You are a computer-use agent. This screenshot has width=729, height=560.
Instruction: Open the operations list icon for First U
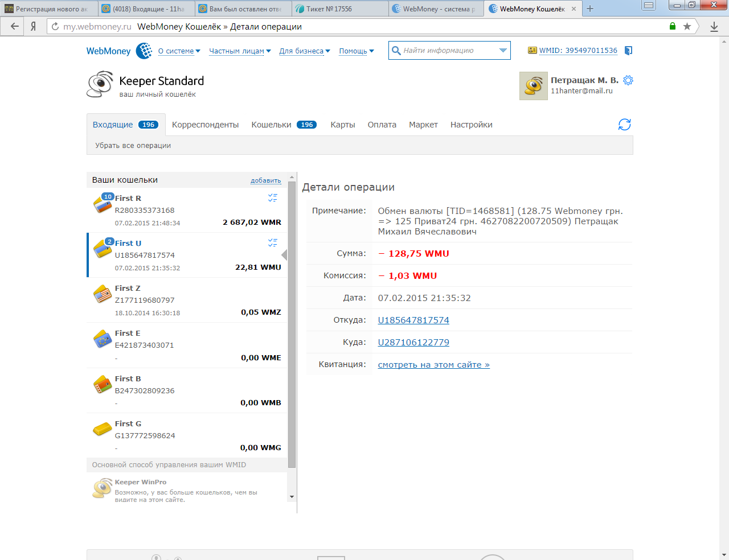pos(273,242)
